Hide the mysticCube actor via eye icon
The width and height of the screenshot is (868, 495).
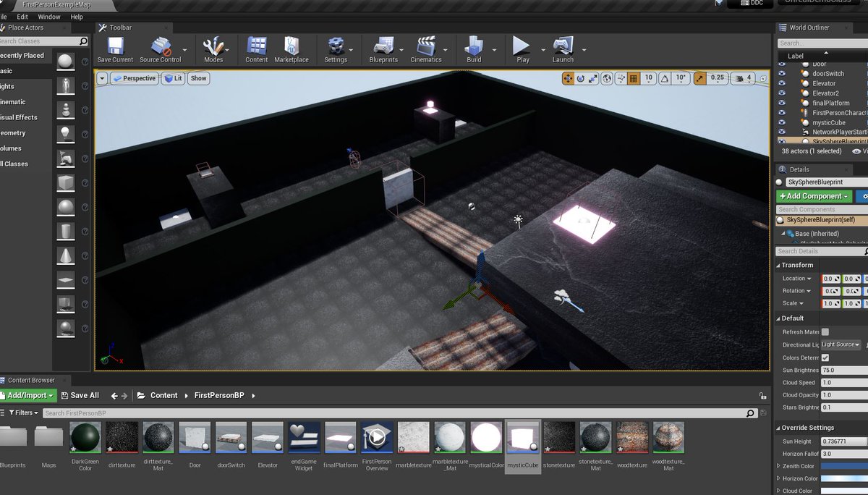781,122
